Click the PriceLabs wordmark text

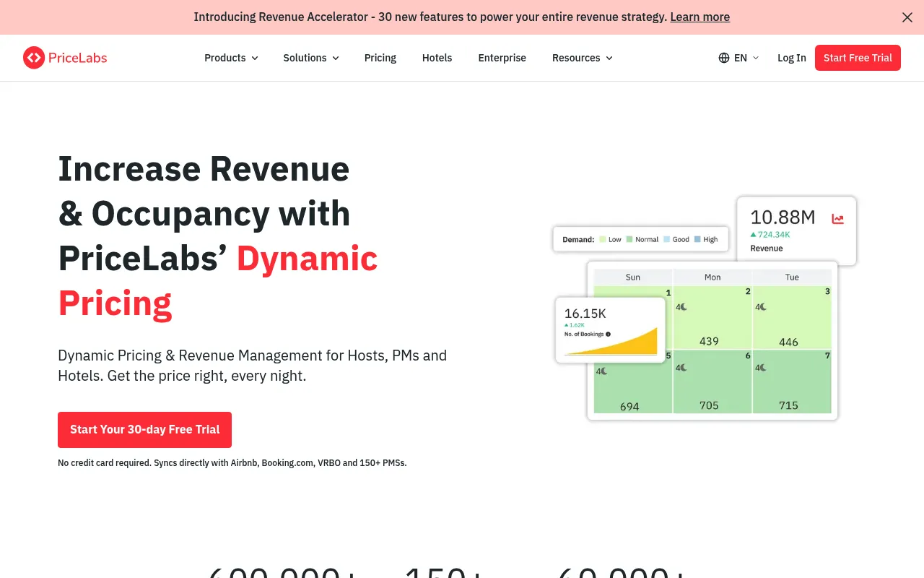pyautogui.click(x=77, y=58)
